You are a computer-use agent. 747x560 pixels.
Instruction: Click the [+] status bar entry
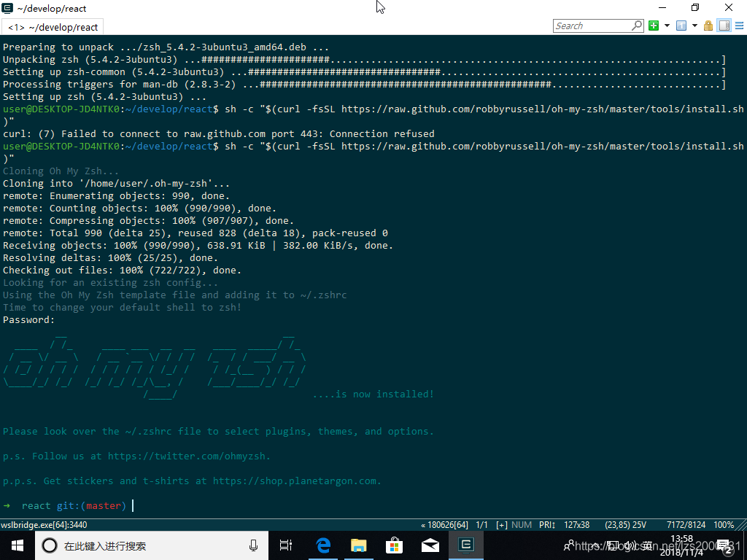(x=502, y=525)
